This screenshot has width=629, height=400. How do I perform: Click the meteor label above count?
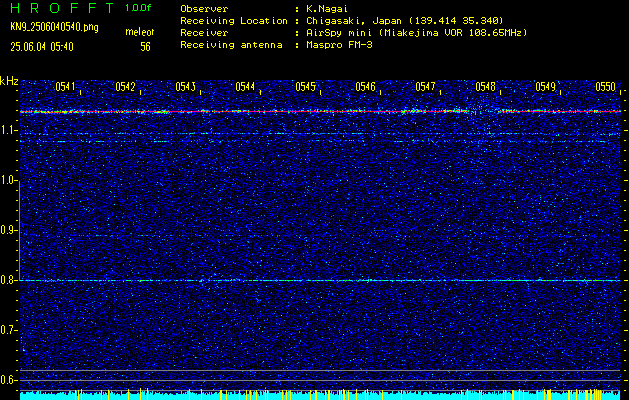(140, 32)
